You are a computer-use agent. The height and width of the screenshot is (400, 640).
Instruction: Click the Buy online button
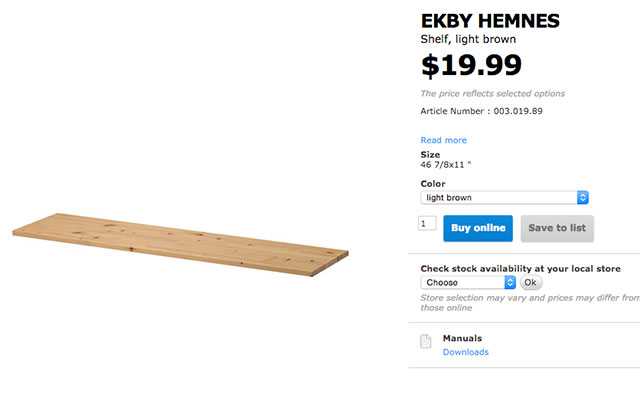[x=478, y=228]
